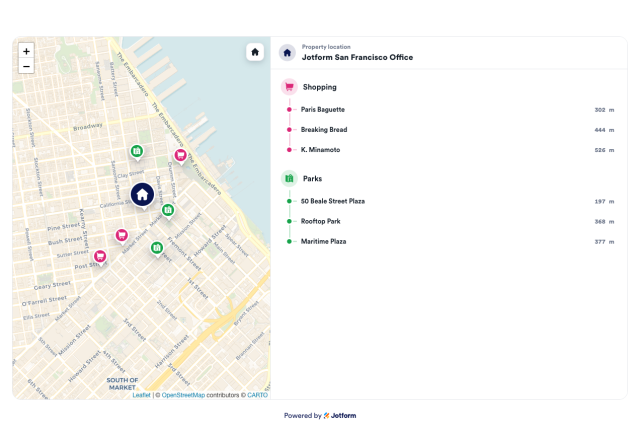Zoom in on the map with the plus button
Viewport: 640px width, 433px height.
coord(27,51)
